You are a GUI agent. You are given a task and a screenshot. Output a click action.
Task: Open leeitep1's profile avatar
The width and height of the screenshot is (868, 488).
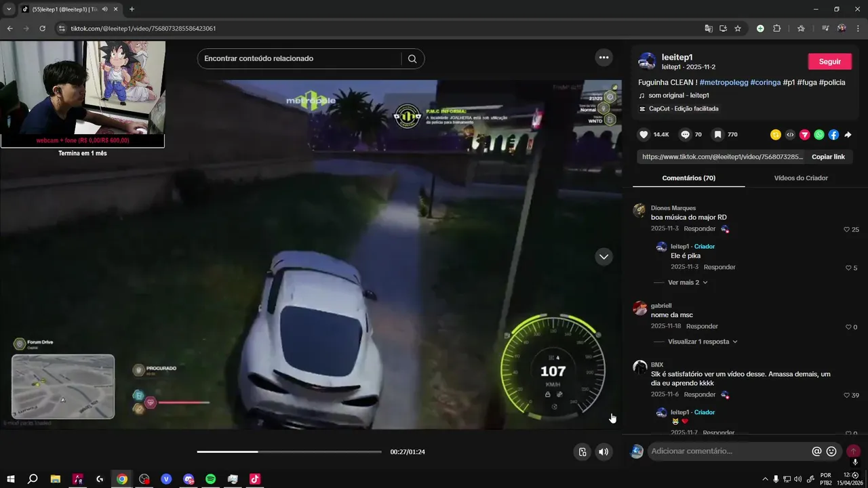coord(647,62)
